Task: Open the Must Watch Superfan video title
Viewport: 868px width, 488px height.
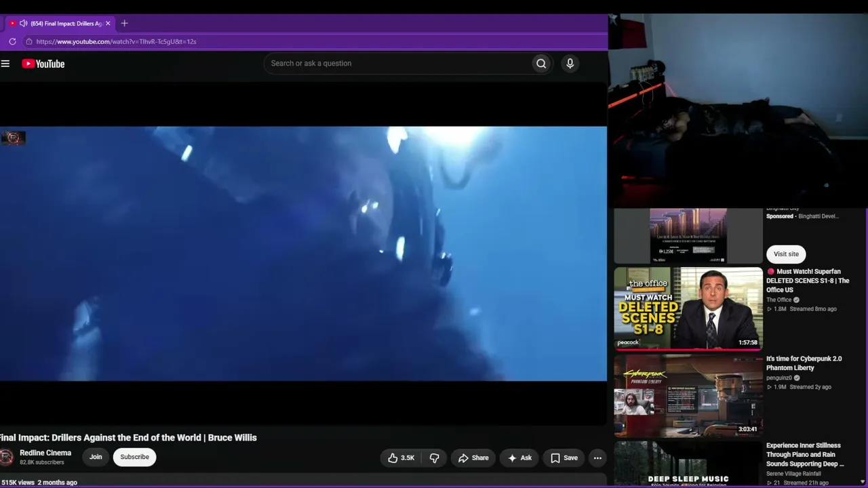Action: tap(808, 281)
